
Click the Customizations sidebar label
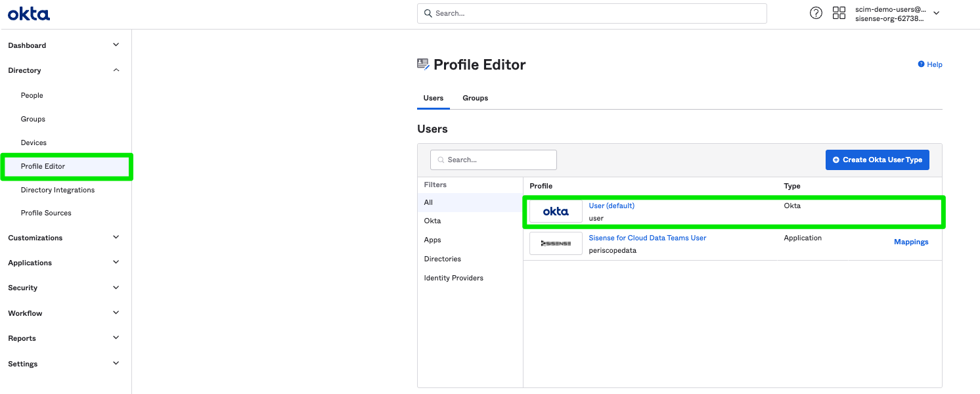[35, 238]
